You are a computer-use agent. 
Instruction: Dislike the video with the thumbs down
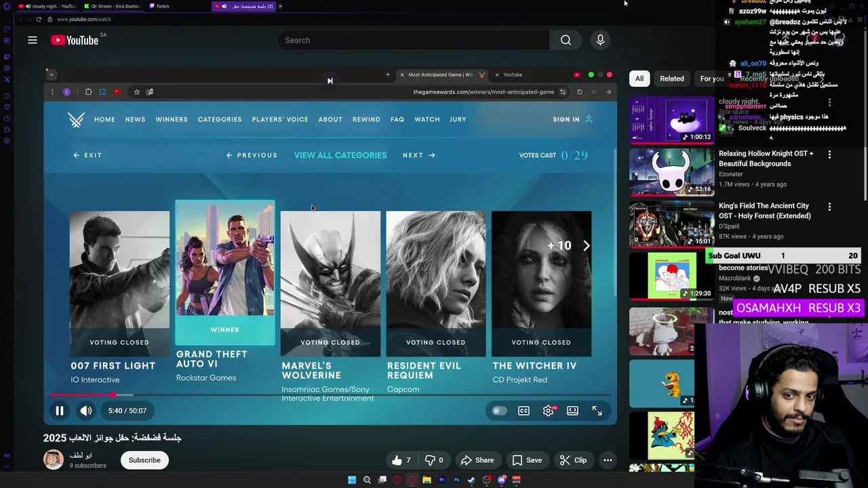(x=434, y=460)
